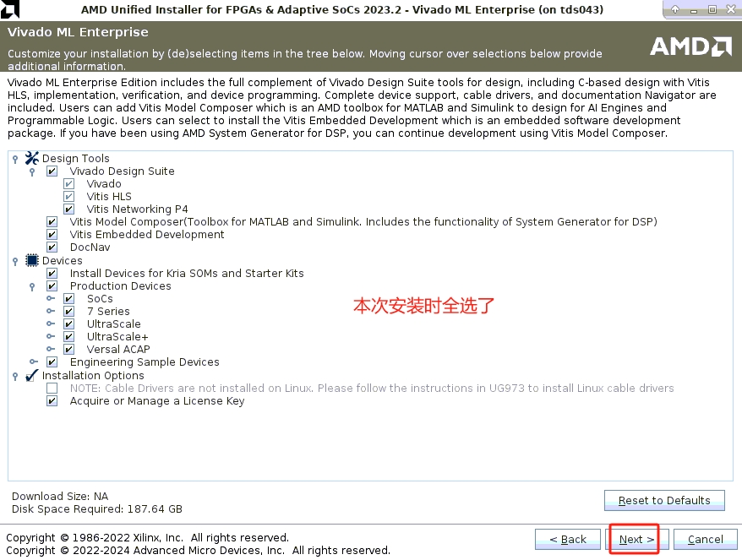Click the title bar shade (up arrow) icon
Image resolution: width=742 pixels, height=560 pixels.
tap(675, 9)
